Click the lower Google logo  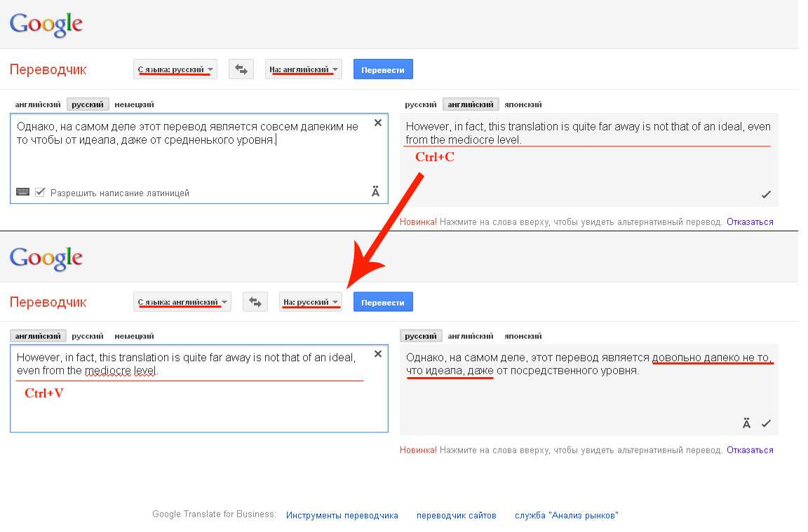click(x=46, y=258)
